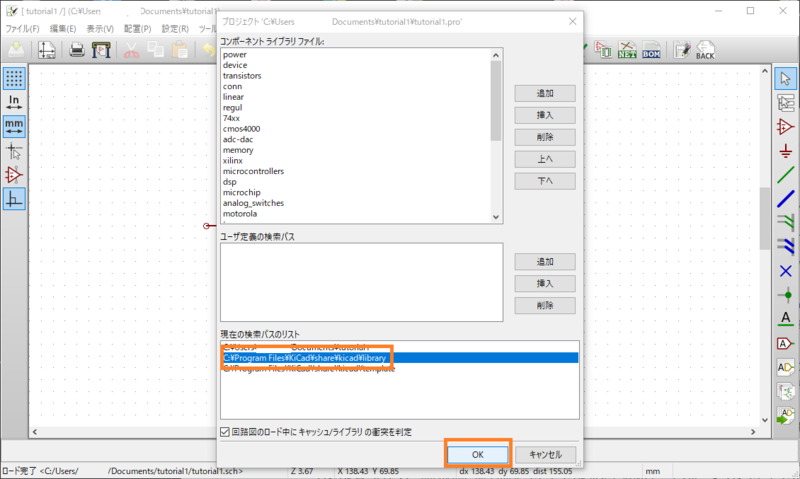This screenshot has width=800, height=479.
Task: Click the Plot schematic icon
Action: click(x=101, y=50)
